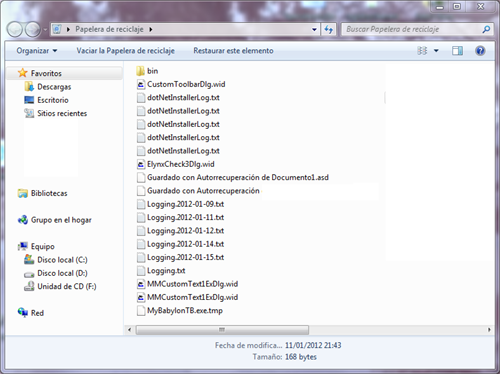Viewport: 500px width, 374px height.
Task: Open Disco local (C:)
Action: tap(62, 260)
